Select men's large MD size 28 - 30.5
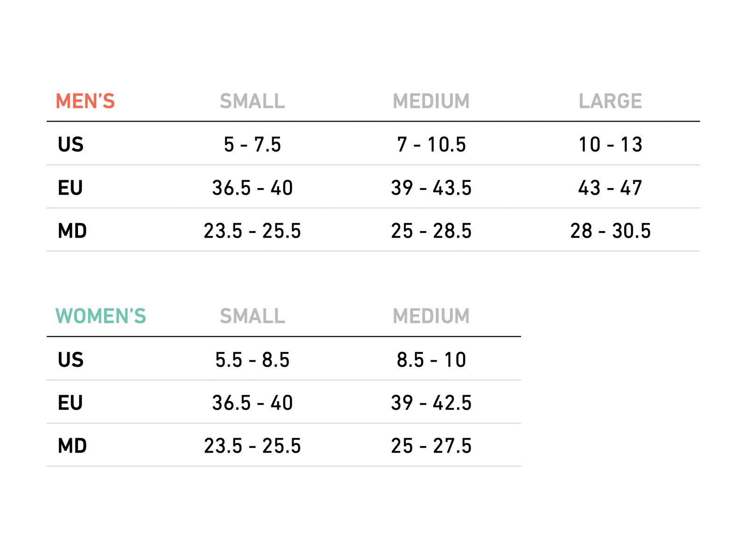Image resolution: width=747 pixels, height=560 pixels. point(610,231)
